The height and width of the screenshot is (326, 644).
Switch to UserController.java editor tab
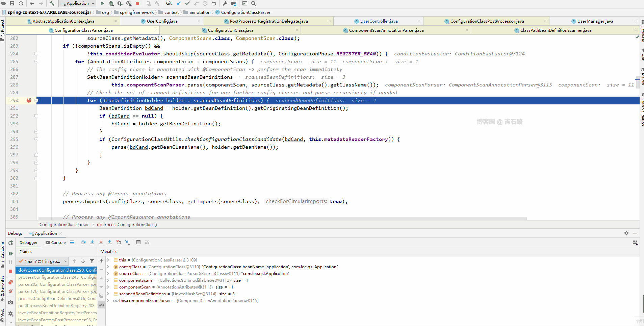tap(379, 21)
